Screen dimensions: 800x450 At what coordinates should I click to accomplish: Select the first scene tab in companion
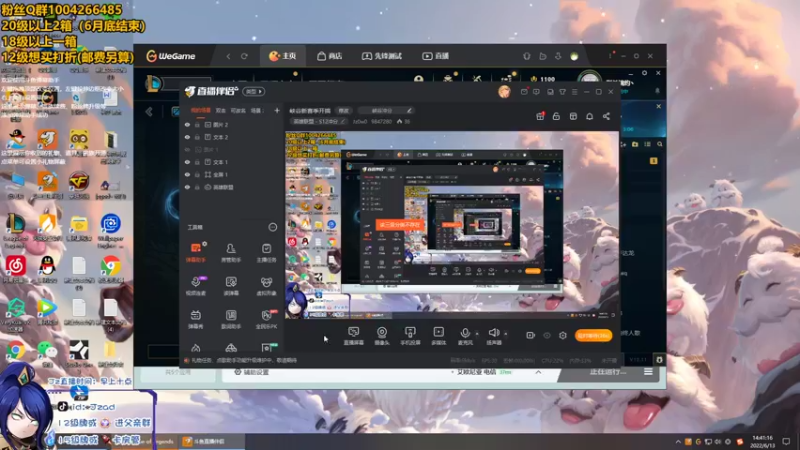[x=201, y=110]
